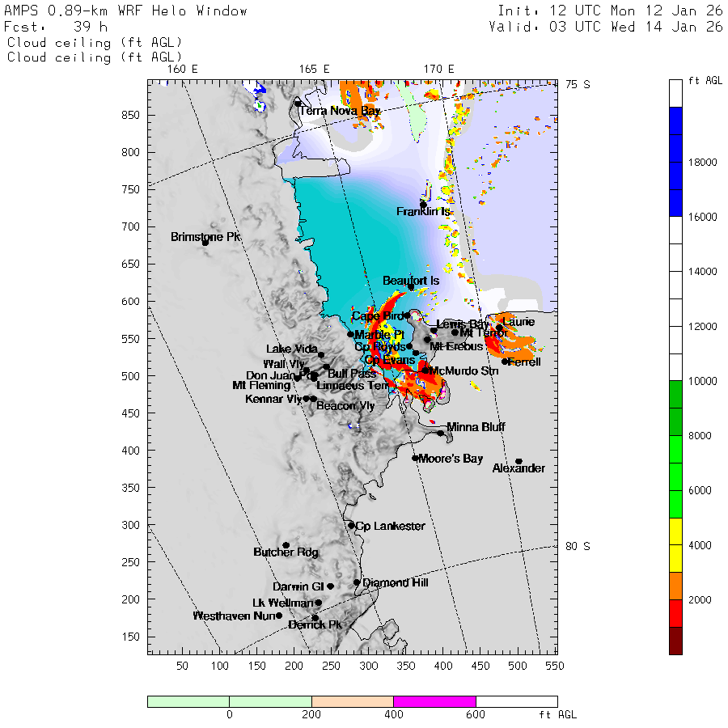Screen dimensions: 728x728
Task: Select the Franklin Is marker dot
Action: pyautogui.click(x=423, y=205)
